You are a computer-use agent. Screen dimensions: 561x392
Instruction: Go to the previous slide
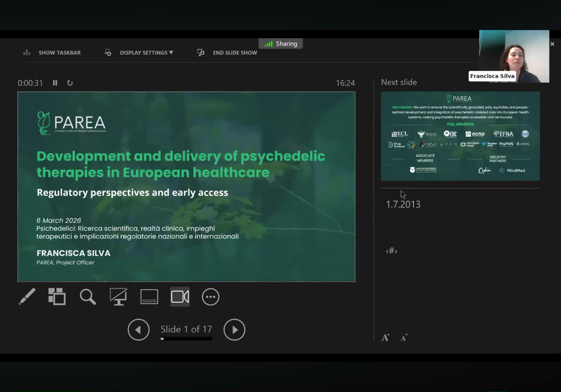coord(139,330)
